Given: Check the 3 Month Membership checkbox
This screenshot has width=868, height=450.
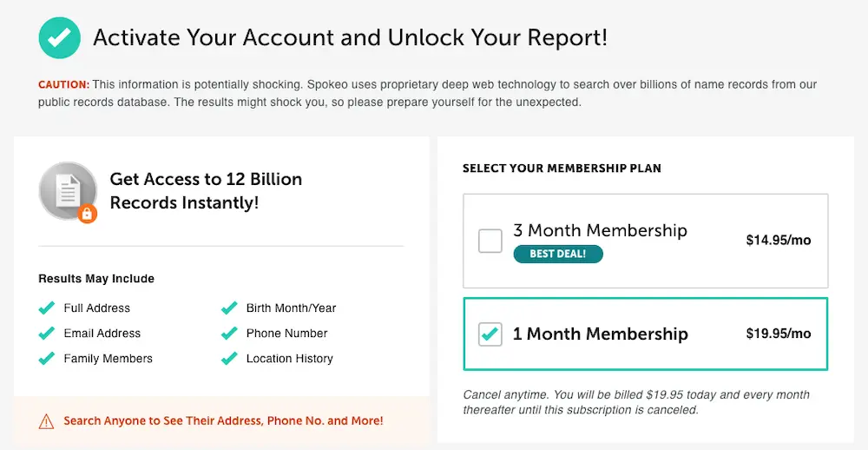Looking at the screenshot, I should click(490, 241).
